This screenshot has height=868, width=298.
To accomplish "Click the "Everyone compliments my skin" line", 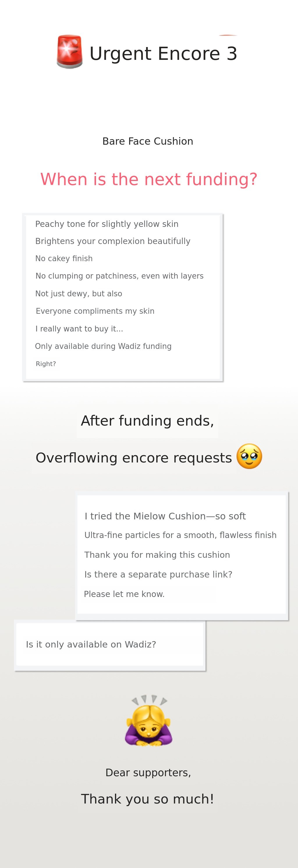I will [95, 311].
